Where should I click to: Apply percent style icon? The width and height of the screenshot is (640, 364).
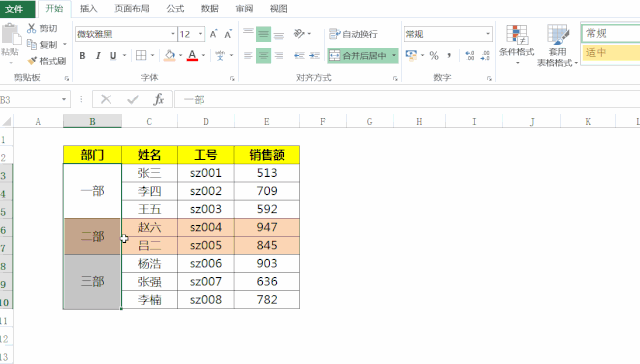click(x=434, y=55)
